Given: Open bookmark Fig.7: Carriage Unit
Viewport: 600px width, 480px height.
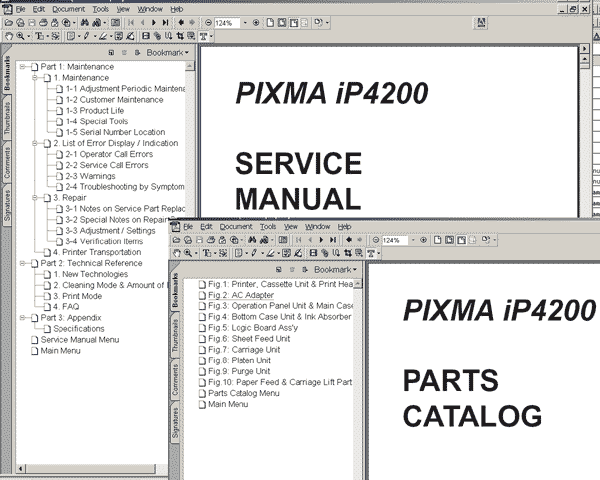Looking at the screenshot, I should click(244, 349).
